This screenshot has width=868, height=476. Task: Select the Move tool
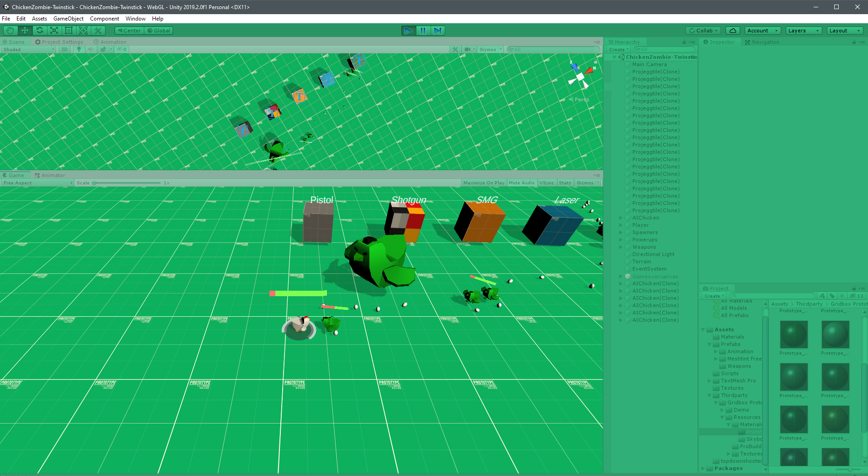click(25, 31)
